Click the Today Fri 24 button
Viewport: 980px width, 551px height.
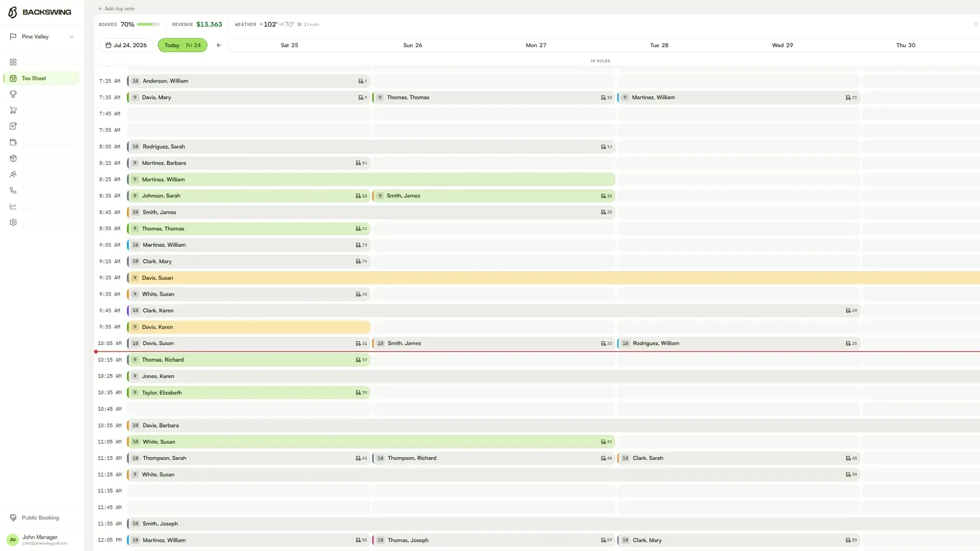click(x=182, y=46)
